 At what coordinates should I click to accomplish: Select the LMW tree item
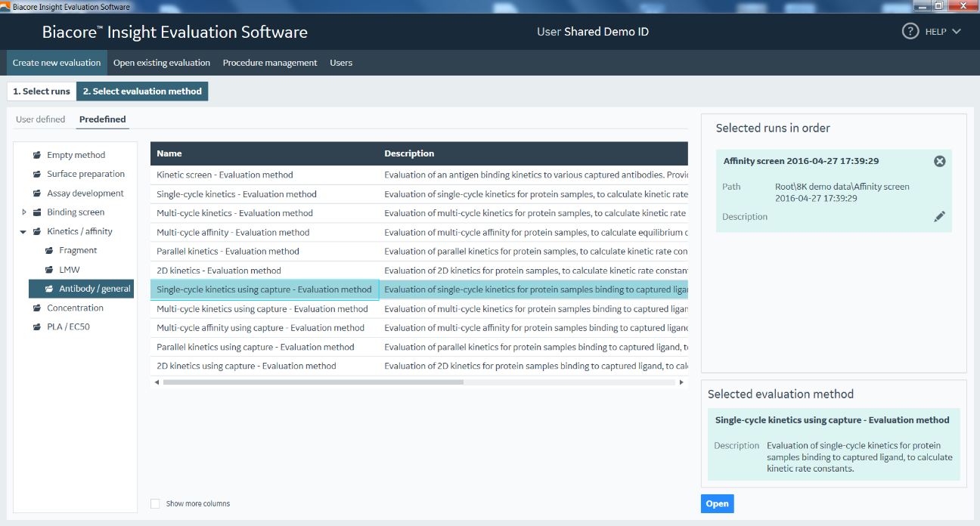tap(70, 270)
